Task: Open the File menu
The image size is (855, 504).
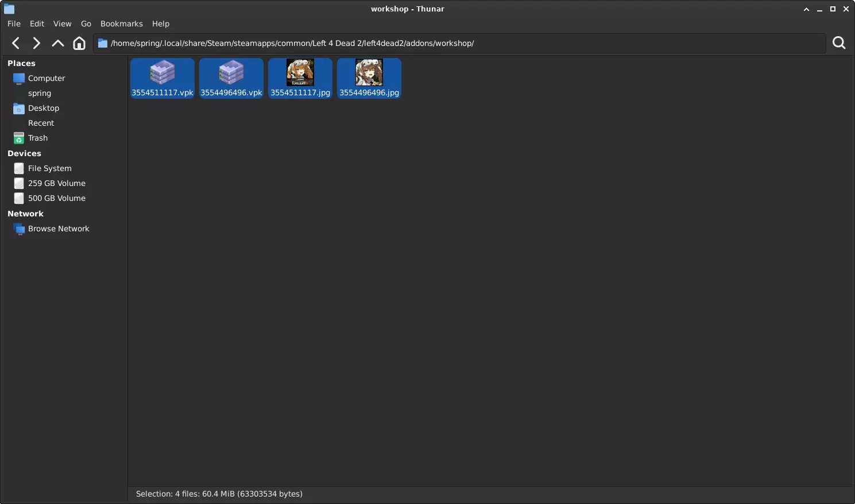Action: pyautogui.click(x=14, y=24)
